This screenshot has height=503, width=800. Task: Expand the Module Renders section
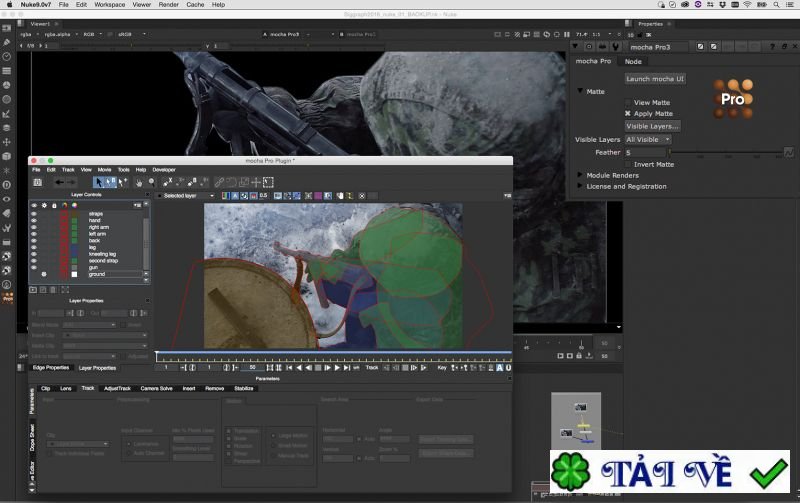580,175
